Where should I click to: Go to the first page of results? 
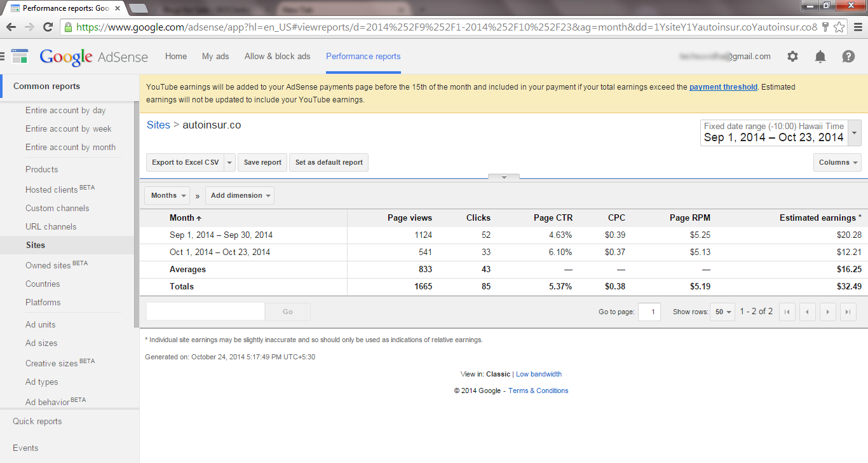click(787, 312)
